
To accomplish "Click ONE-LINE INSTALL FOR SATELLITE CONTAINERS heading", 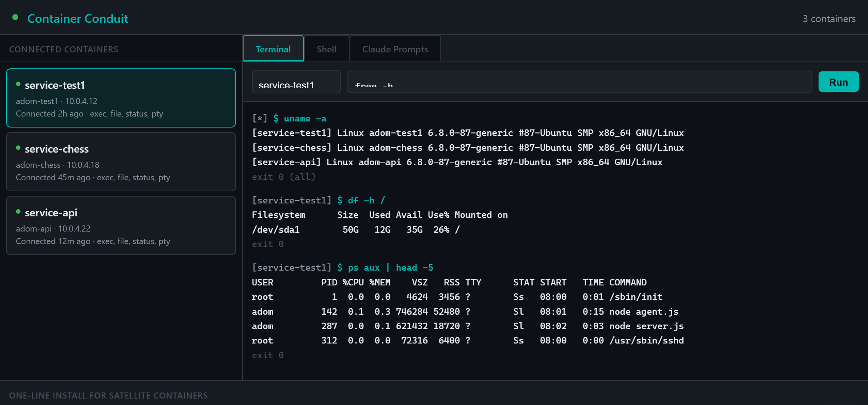I will (x=108, y=396).
